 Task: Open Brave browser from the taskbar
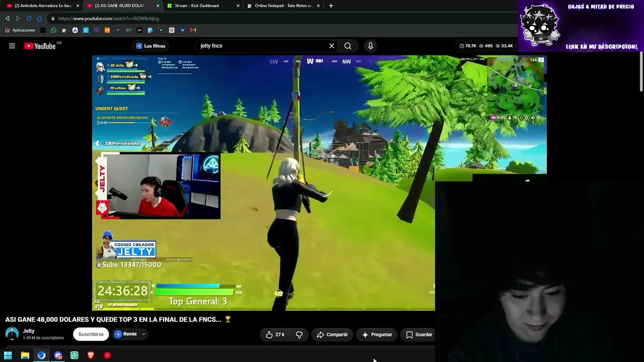coord(91,355)
